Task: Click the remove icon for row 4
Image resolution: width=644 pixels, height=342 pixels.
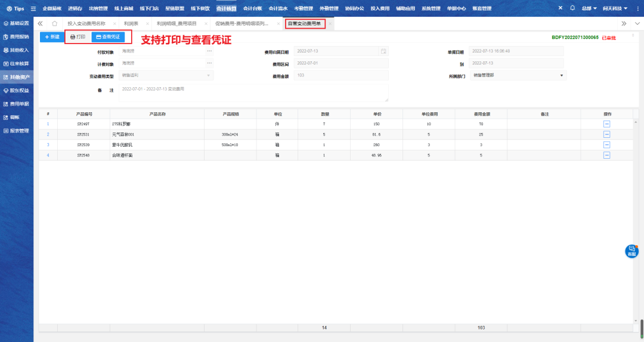Action: coord(607,155)
